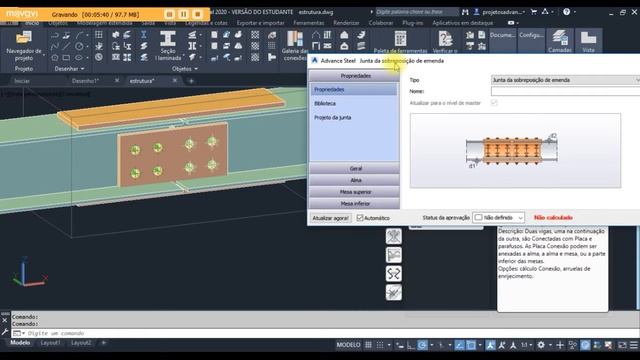Close the Desenho1* drawing tab with its X
Viewport: 640px width, 360px height.
117,80
